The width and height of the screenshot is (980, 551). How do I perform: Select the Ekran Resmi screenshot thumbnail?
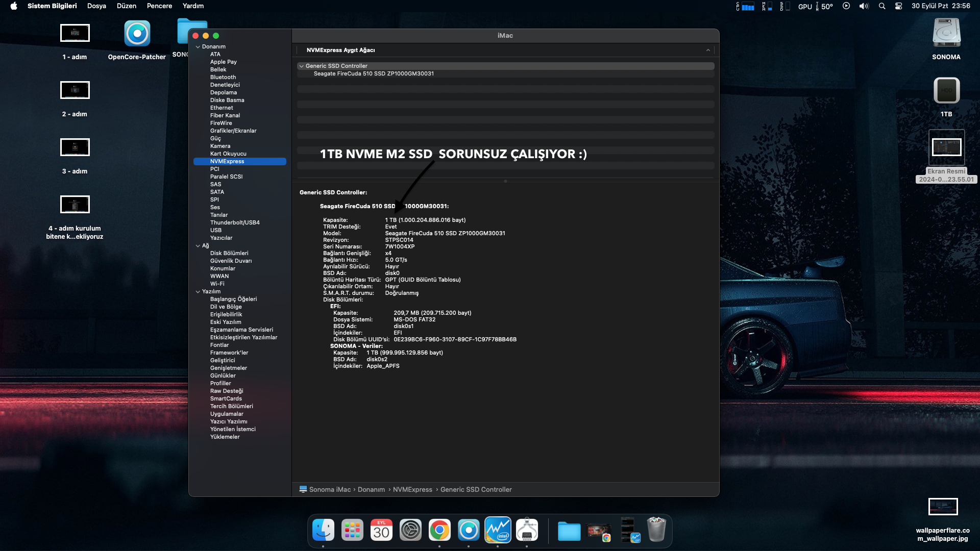(946, 147)
